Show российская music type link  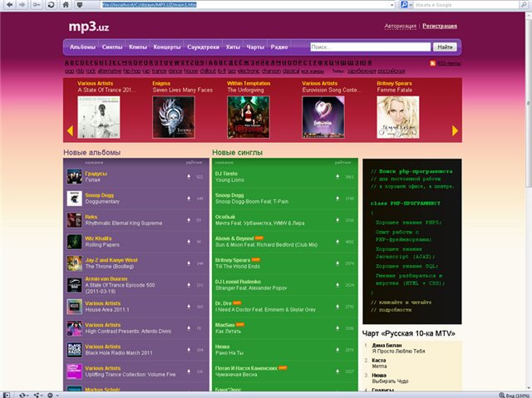[x=392, y=71]
